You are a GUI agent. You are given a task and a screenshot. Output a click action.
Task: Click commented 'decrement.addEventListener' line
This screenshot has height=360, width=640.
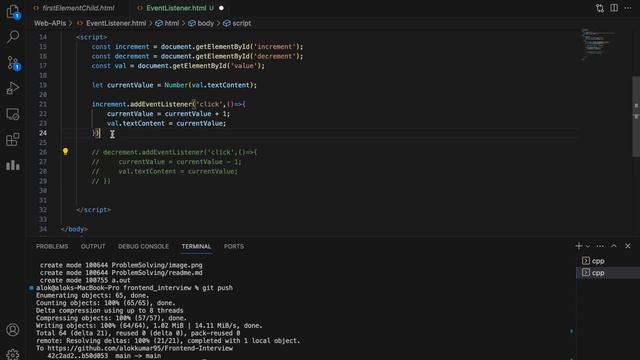click(174, 152)
